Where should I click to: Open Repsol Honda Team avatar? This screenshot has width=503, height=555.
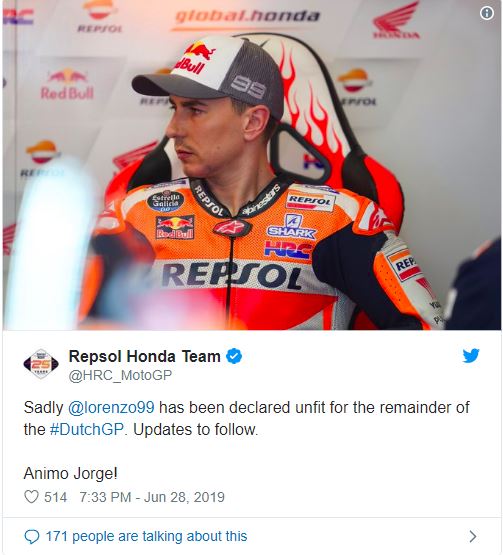point(41,364)
